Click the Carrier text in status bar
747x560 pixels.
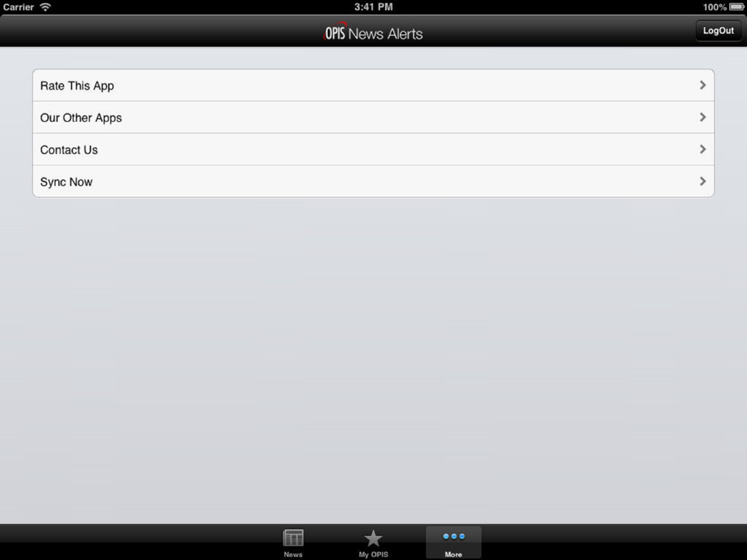(19, 7)
